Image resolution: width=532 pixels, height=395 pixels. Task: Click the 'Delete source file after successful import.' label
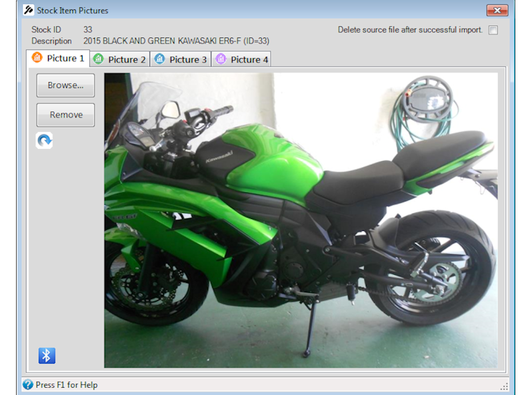click(x=410, y=30)
